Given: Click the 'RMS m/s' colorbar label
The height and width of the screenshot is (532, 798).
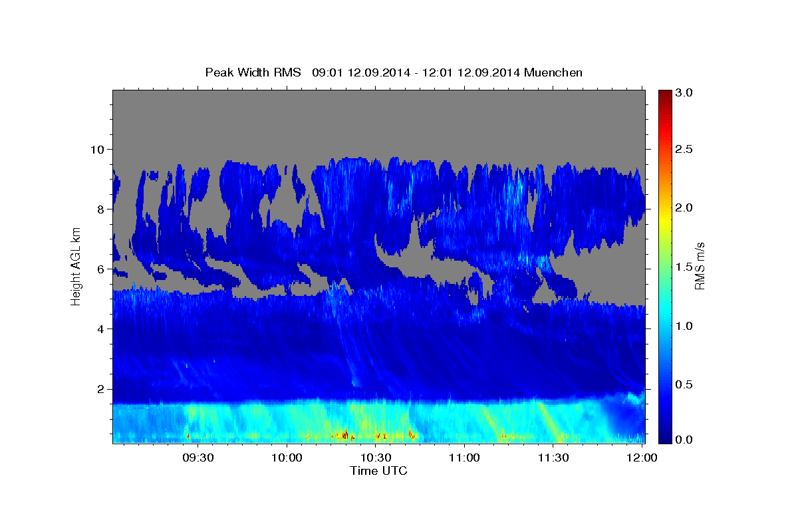Looking at the screenshot, I should pyautogui.click(x=700, y=265).
